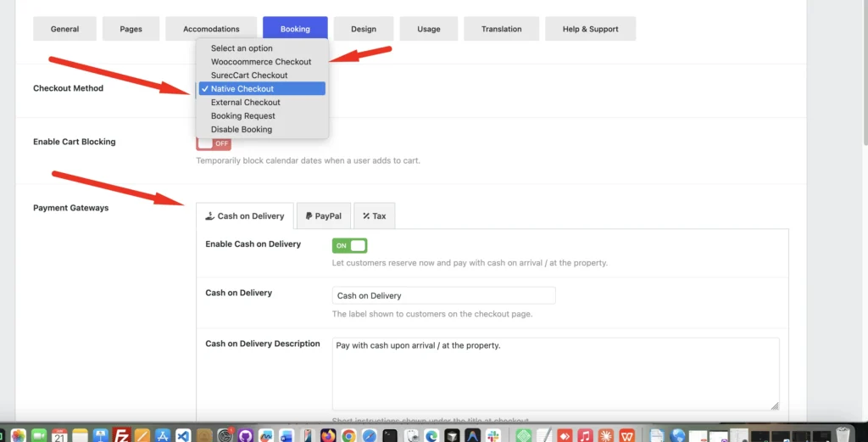
Task: Open Slack from the dock
Action: (493, 435)
